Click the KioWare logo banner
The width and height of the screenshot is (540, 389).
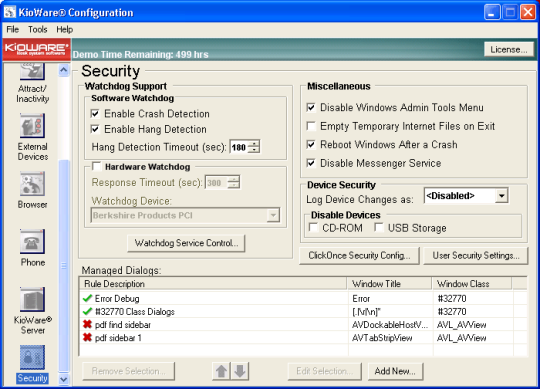tap(36, 50)
